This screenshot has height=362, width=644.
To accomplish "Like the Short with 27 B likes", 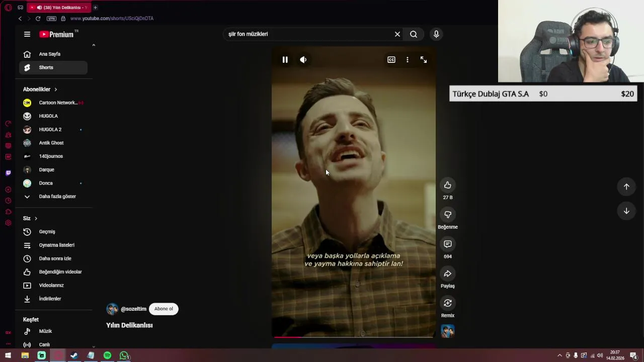I will tap(447, 185).
